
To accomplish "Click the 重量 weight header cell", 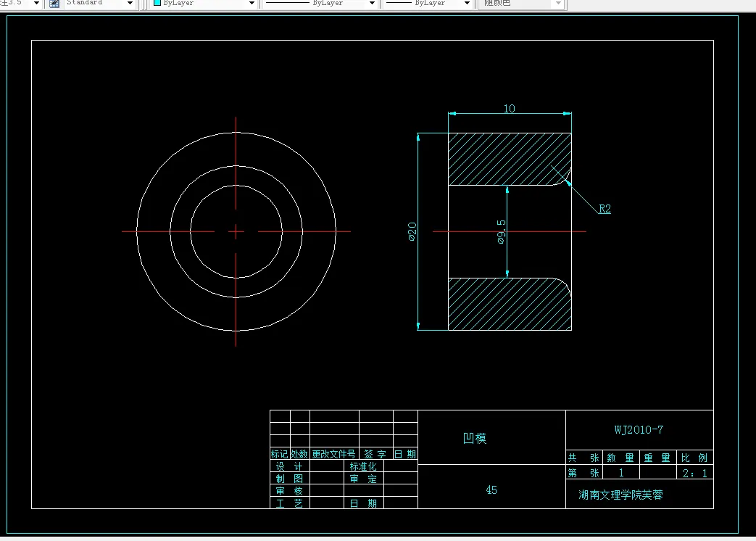I will [657, 458].
